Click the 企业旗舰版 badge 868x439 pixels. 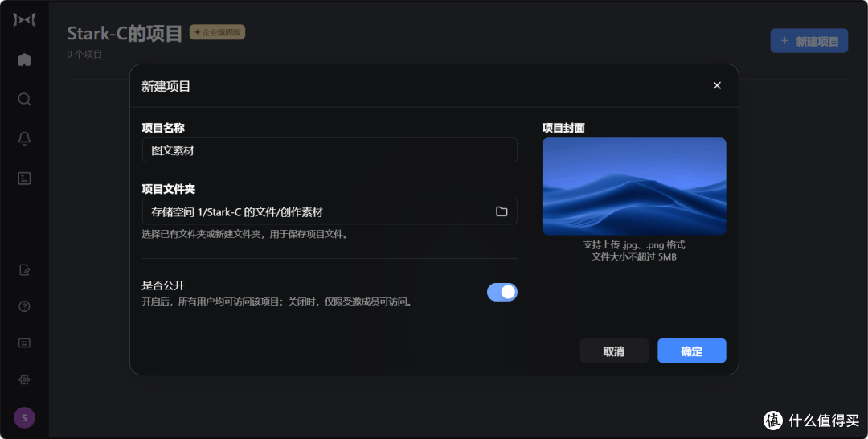point(218,32)
